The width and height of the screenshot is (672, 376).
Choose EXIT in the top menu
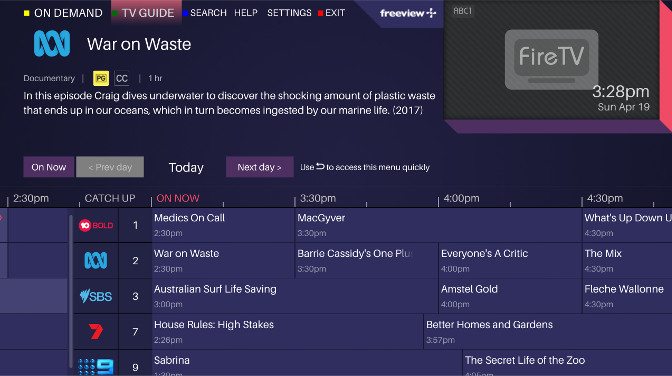click(x=331, y=13)
